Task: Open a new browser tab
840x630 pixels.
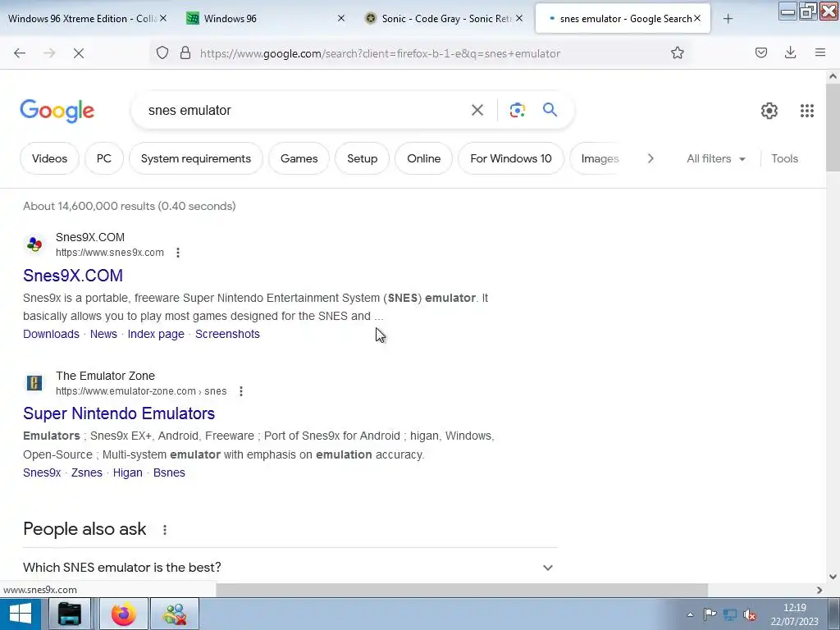Action: pos(728,19)
